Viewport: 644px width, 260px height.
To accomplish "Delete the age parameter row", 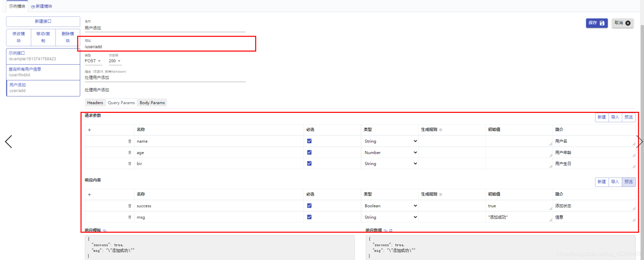I will pos(130,153).
